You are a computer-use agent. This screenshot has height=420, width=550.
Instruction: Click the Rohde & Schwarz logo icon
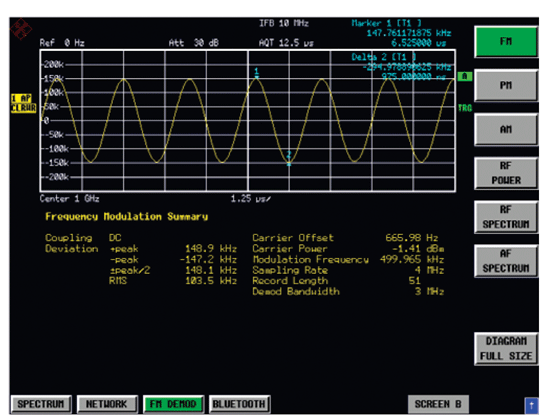pyautogui.click(x=21, y=29)
